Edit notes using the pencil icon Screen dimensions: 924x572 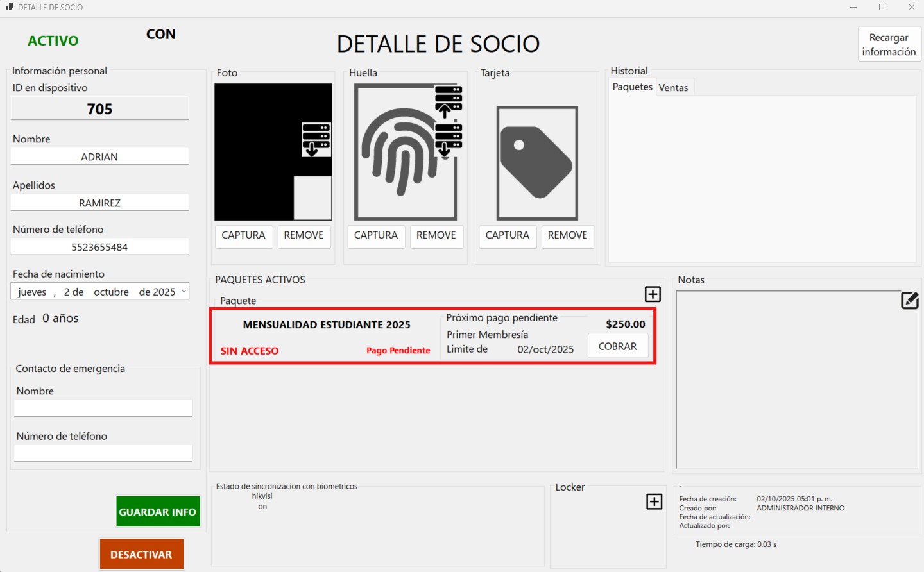point(909,300)
